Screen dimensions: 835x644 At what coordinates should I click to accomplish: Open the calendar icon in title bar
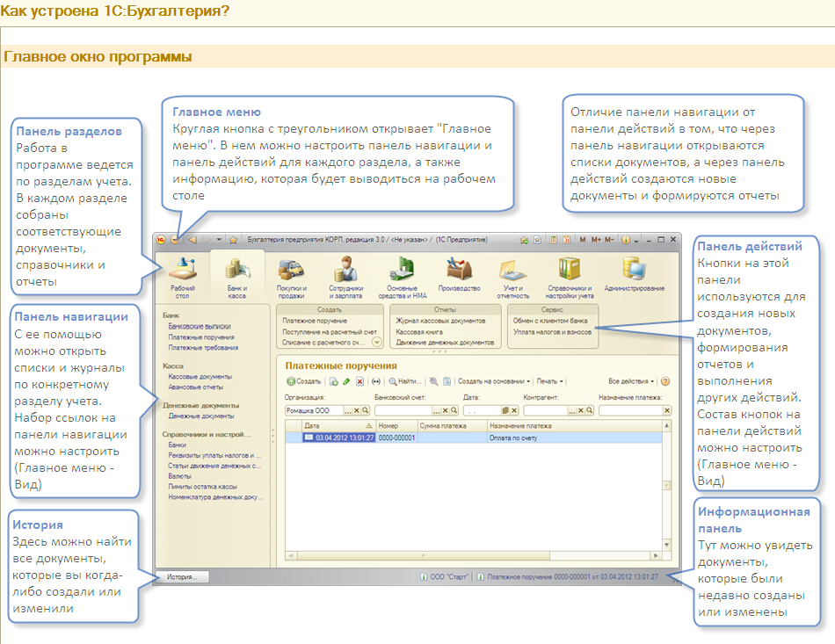(567, 240)
